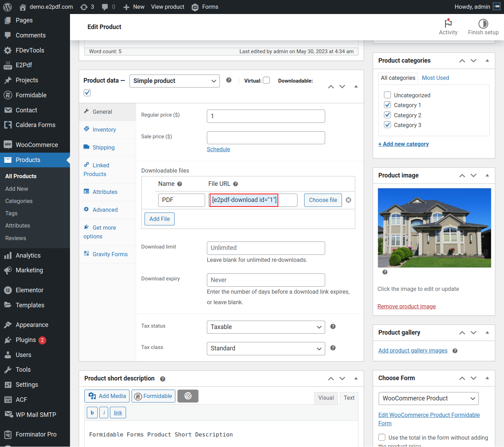This screenshot has height=447, width=504.
Task: Click into the Sale price input field
Action: 266,138
